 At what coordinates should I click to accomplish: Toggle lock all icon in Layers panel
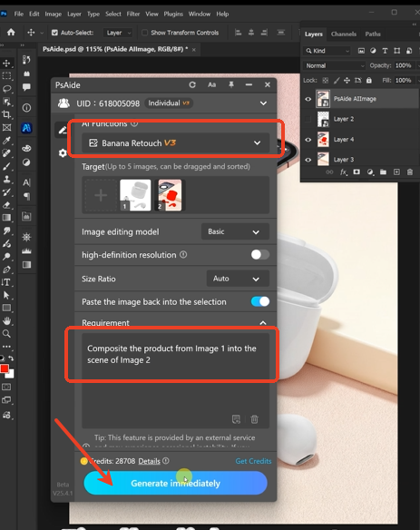point(369,80)
